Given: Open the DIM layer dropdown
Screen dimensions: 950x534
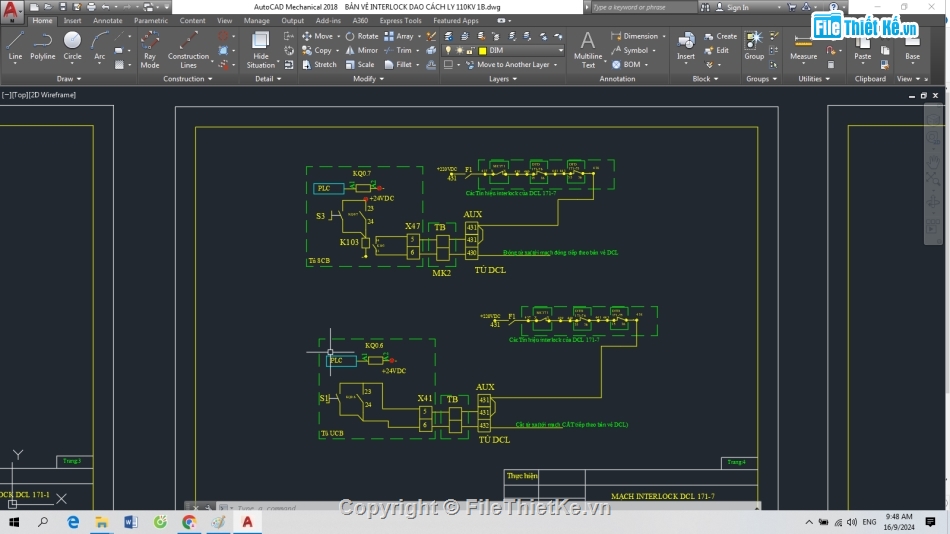Looking at the screenshot, I should click(560, 50).
